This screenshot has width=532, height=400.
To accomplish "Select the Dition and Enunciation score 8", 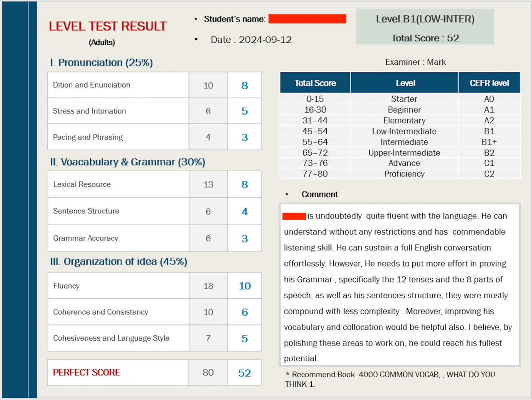I will 245,85.
